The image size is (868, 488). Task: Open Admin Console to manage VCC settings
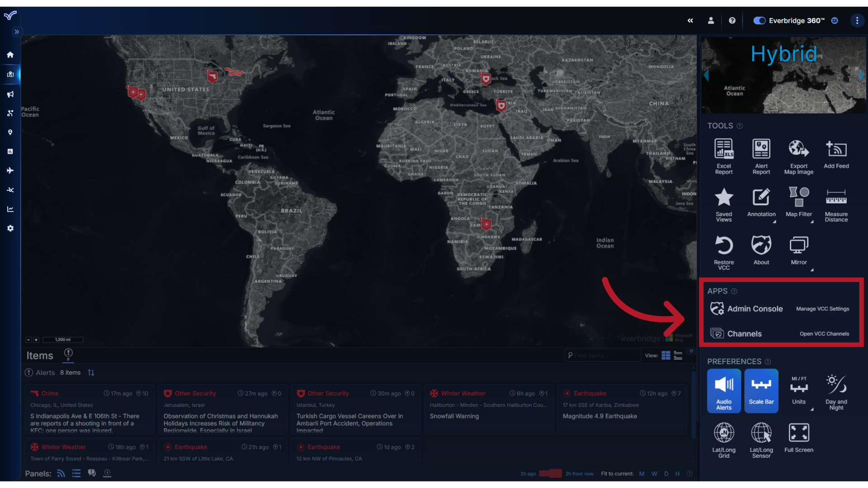tap(755, 309)
